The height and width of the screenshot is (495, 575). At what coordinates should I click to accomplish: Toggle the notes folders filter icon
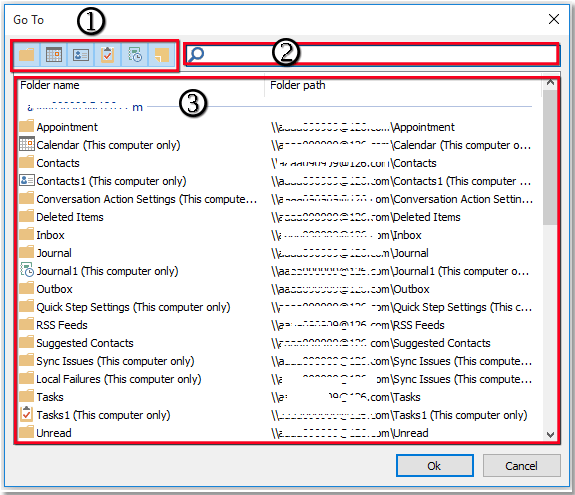[x=161, y=55]
